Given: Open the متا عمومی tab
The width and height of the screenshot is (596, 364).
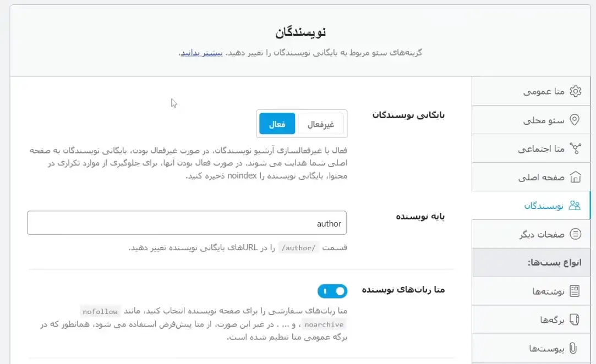Looking at the screenshot, I should click(531, 91).
